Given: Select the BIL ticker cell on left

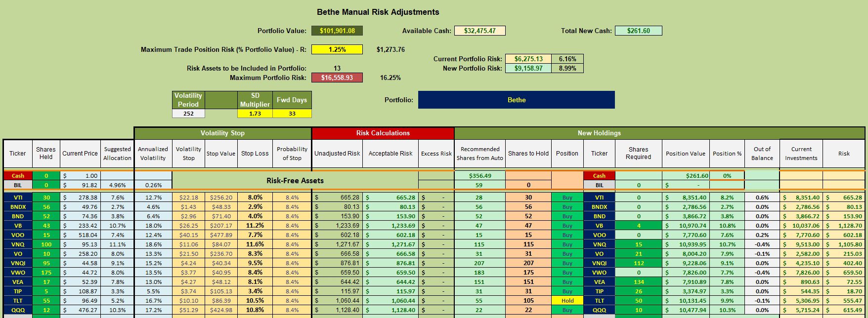Looking at the screenshot, I should [x=18, y=185].
